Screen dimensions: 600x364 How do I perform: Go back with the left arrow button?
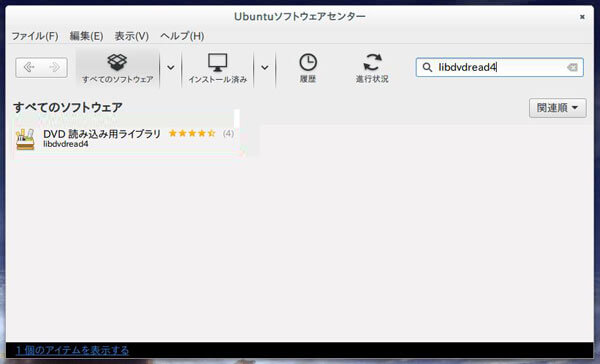[x=29, y=67]
